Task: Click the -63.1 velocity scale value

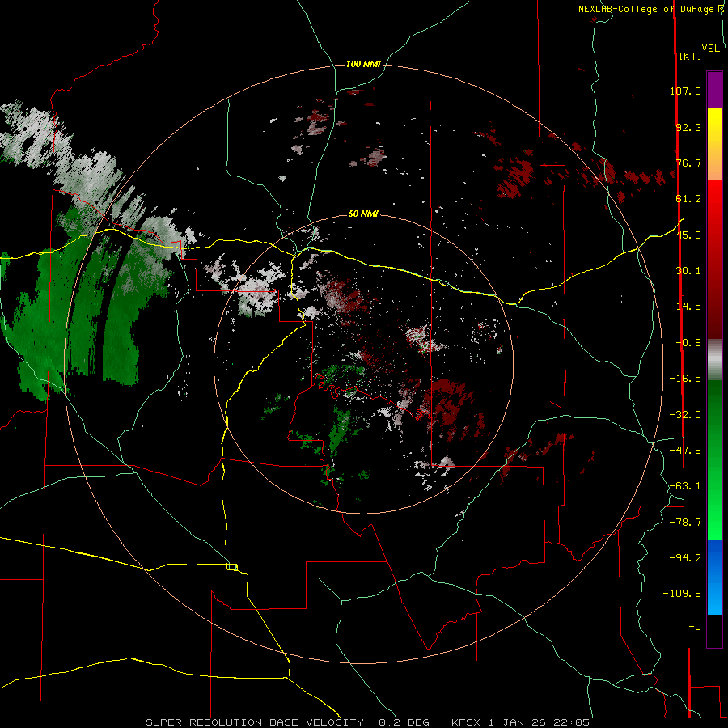Action: pos(685,486)
